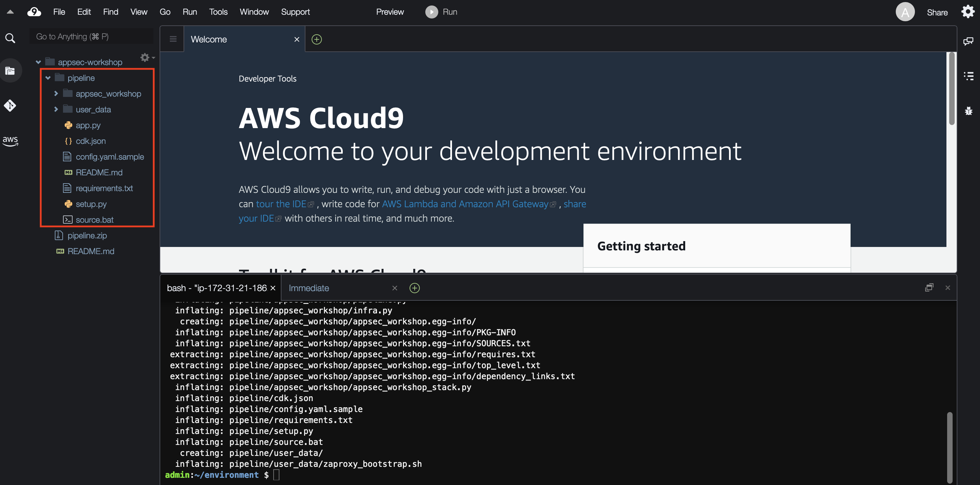The width and height of the screenshot is (980, 485).
Task: Open the Find menu
Action: coord(110,12)
